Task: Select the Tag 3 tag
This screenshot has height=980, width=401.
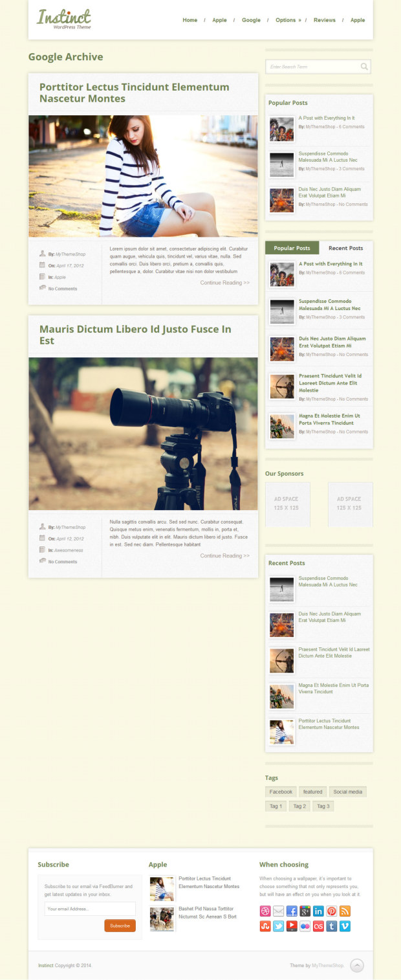Action: (323, 806)
